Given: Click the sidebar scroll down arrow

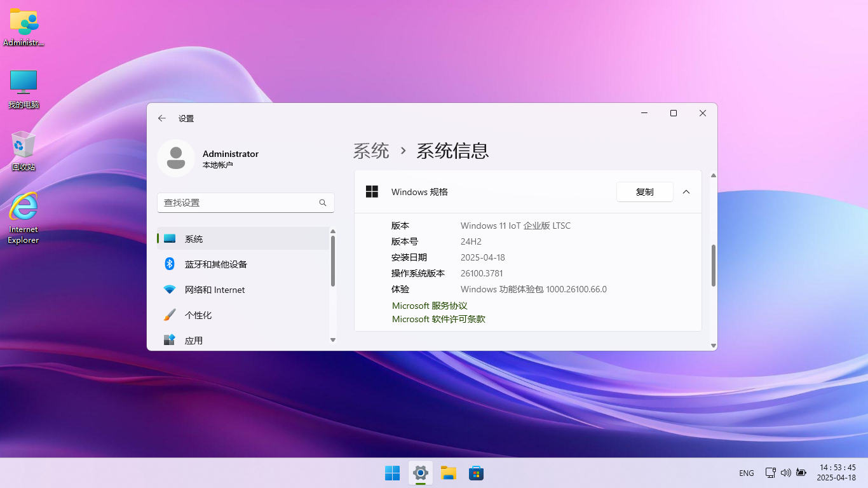Looking at the screenshot, I should pos(332,340).
